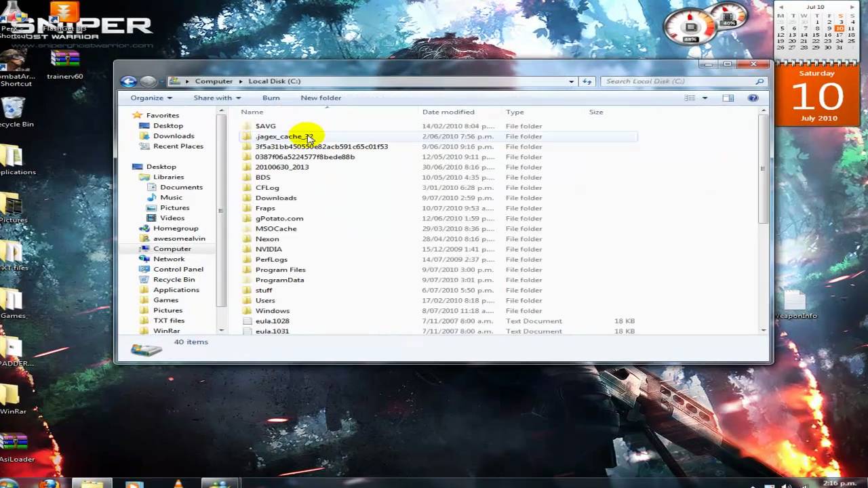
Task: Select Downloads under Favorites
Action: pyautogui.click(x=174, y=136)
